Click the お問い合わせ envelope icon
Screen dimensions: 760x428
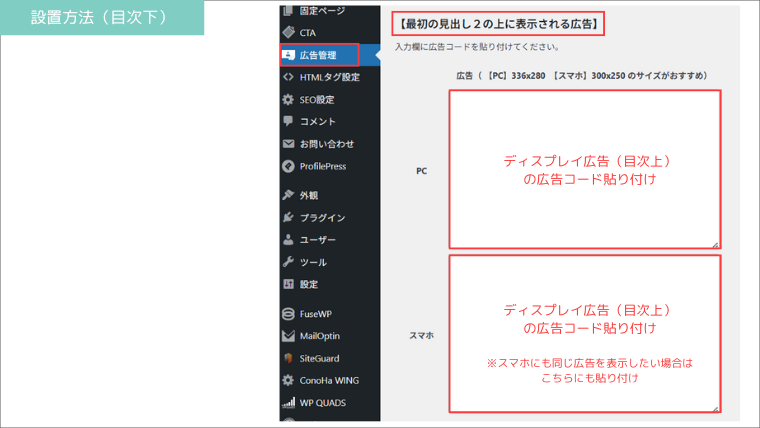point(288,143)
